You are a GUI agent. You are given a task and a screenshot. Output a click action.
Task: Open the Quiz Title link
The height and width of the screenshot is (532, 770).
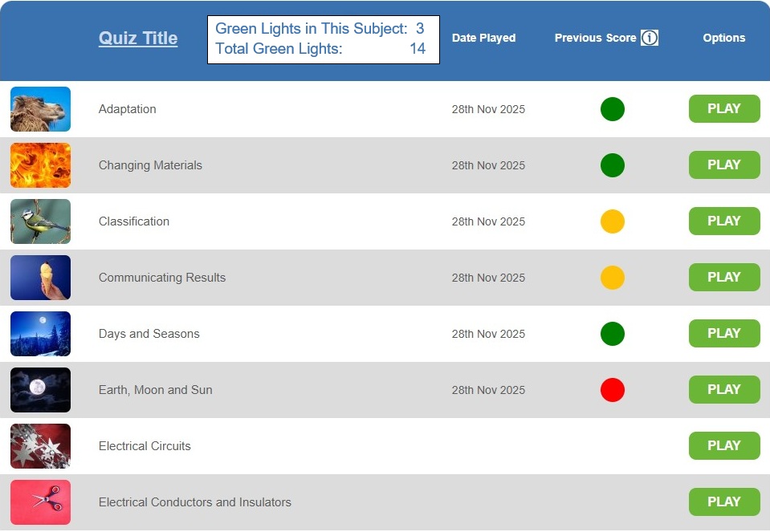136,37
